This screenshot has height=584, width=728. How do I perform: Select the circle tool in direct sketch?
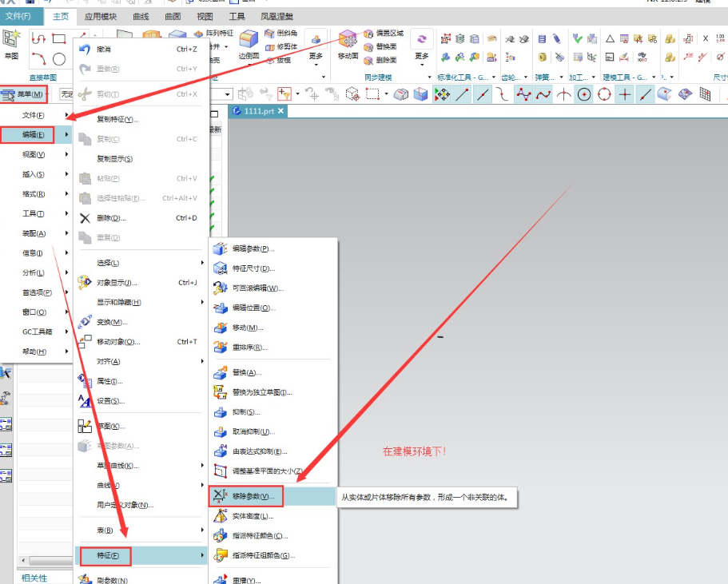click(59, 59)
